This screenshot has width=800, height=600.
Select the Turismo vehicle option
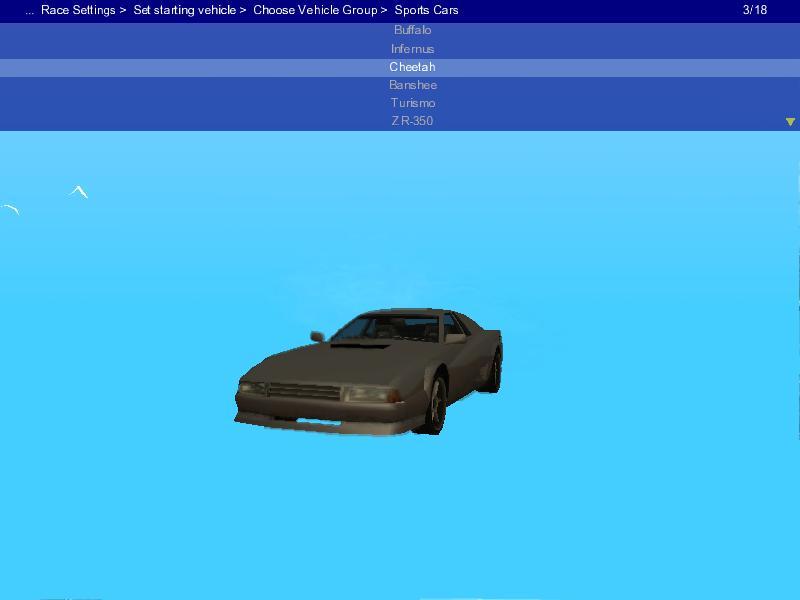pyautogui.click(x=412, y=103)
